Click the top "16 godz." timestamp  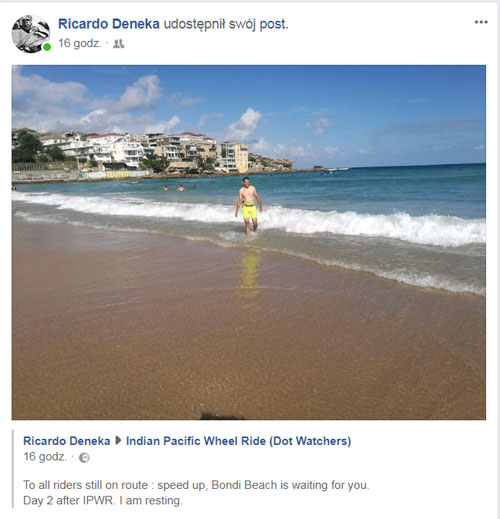coord(80,43)
